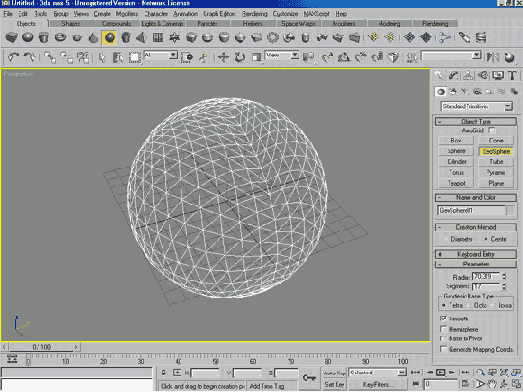Enable Generate Mapping Coords checkbox
523x392 pixels.
pyautogui.click(x=443, y=349)
